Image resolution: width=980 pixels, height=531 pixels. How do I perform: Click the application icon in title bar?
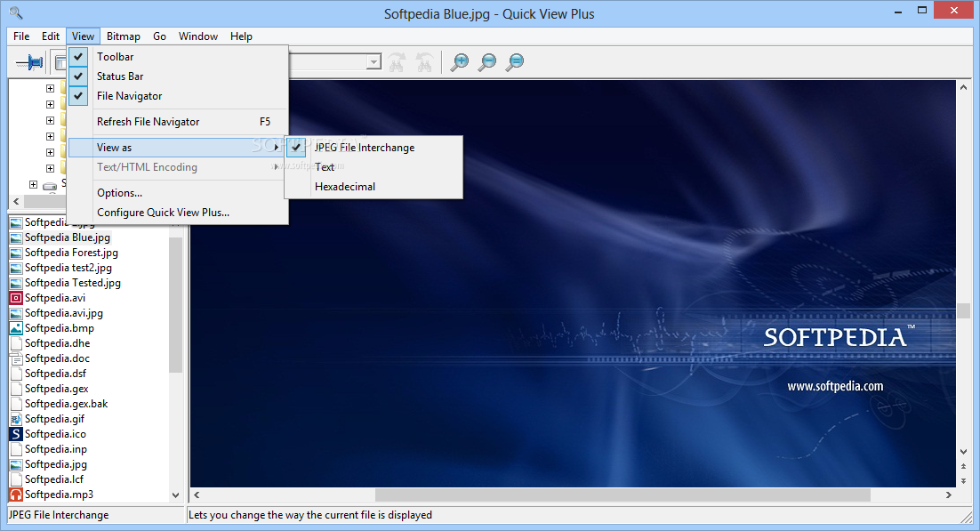coord(16,12)
